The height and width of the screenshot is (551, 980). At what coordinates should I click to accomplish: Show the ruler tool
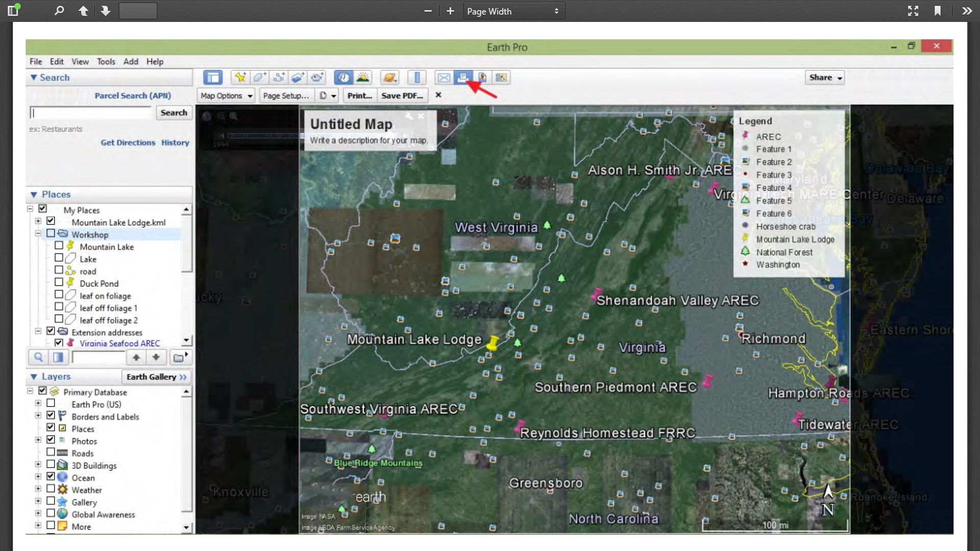pyautogui.click(x=417, y=78)
